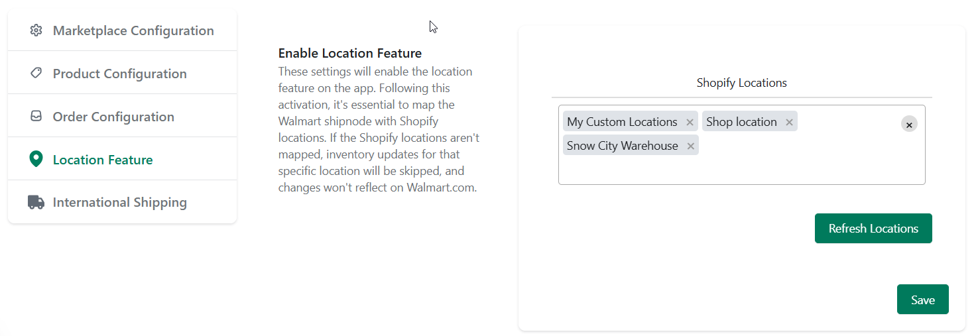
Task: Go to Order Configuration section
Action: 122,116
